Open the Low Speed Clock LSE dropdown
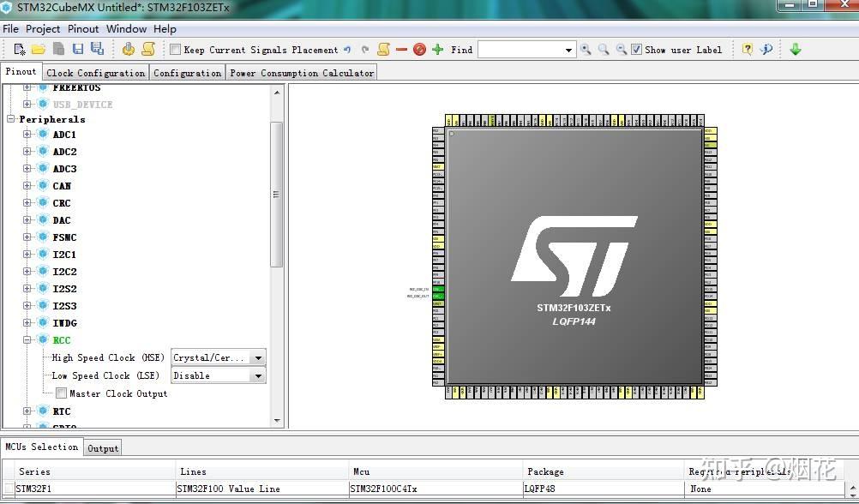Screen dimensions: 859x504 258,375
